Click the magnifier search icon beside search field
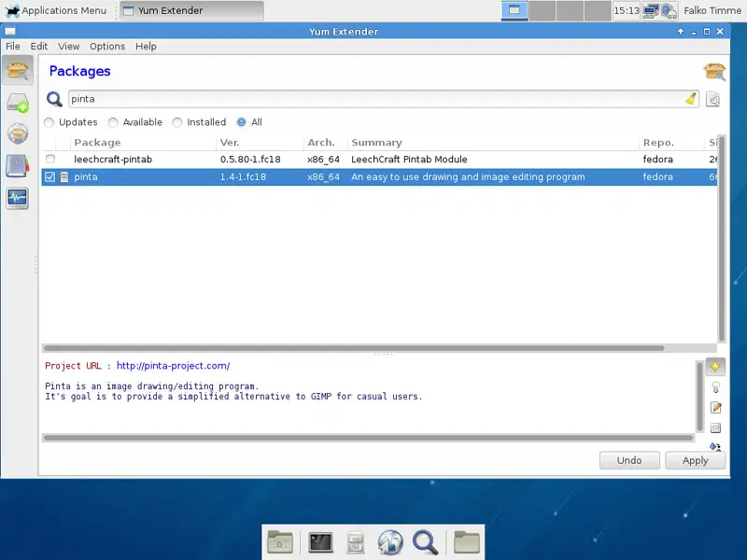This screenshot has width=747, height=560. point(54,99)
